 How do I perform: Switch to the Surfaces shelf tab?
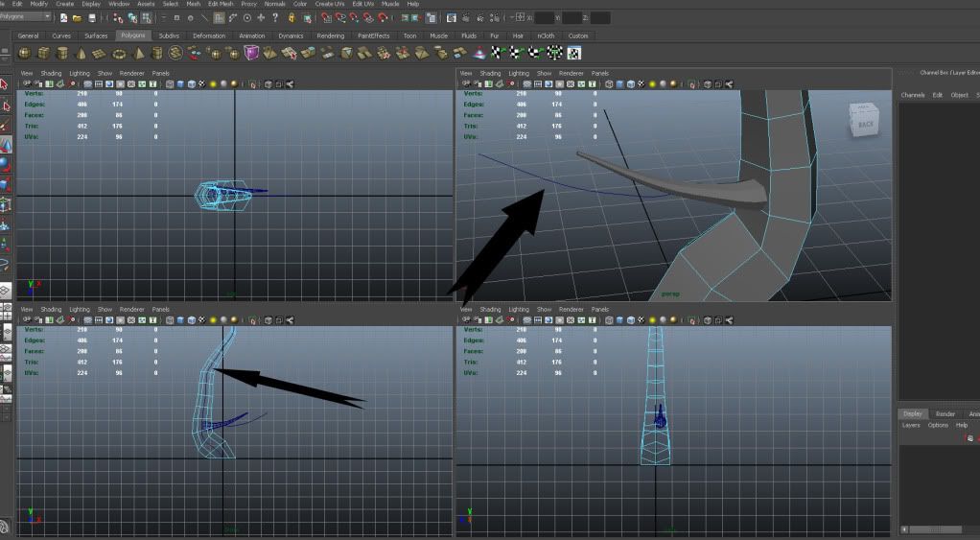tap(96, 35)
